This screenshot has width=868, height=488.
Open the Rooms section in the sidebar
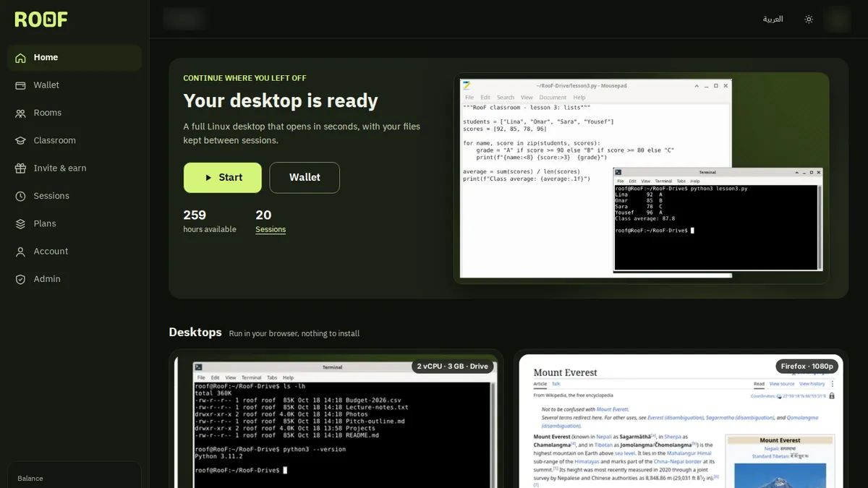click(75, 113)
